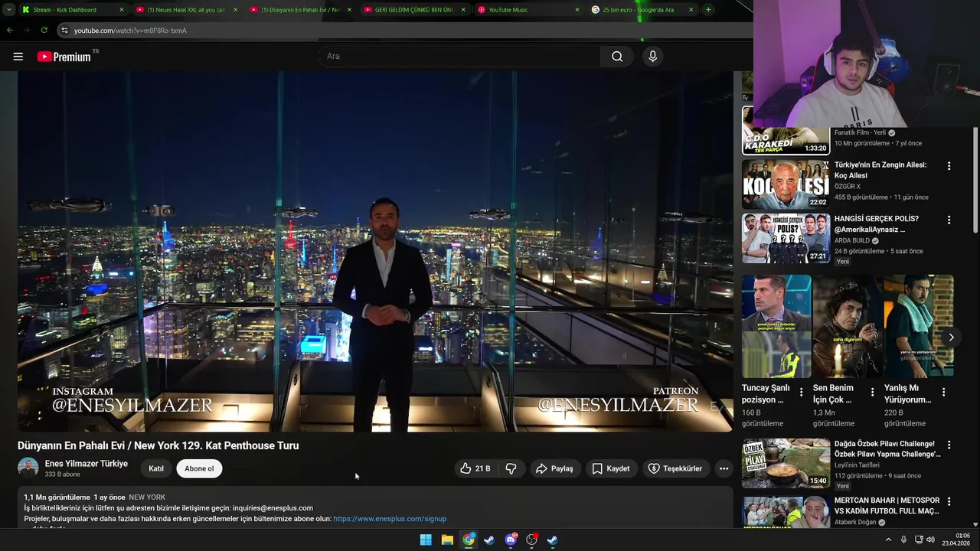Click the video player frame

point(375,252)
